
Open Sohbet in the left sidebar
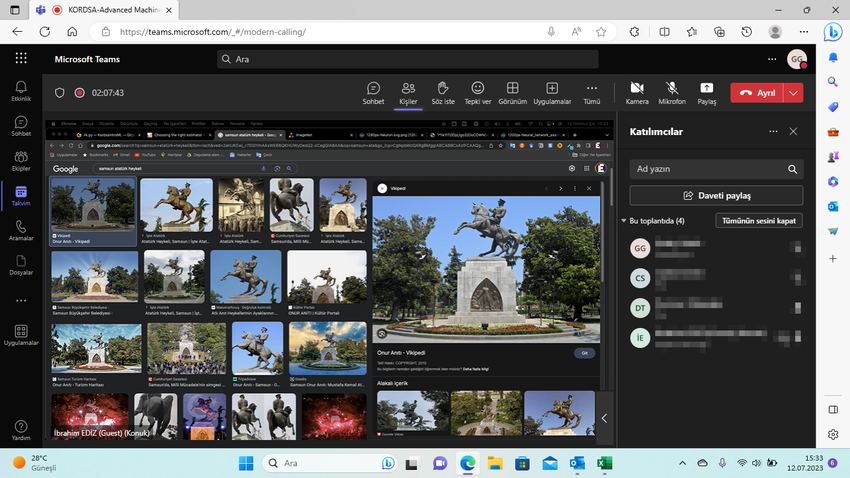pyautogui.click(x=21, y=126)
